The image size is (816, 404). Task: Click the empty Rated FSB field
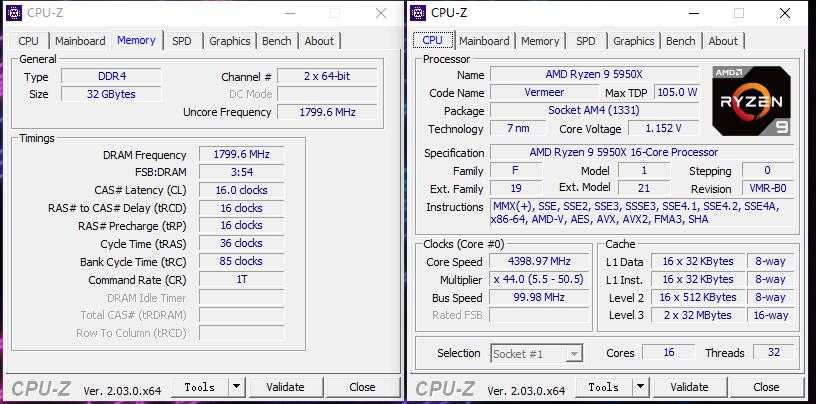539,315
